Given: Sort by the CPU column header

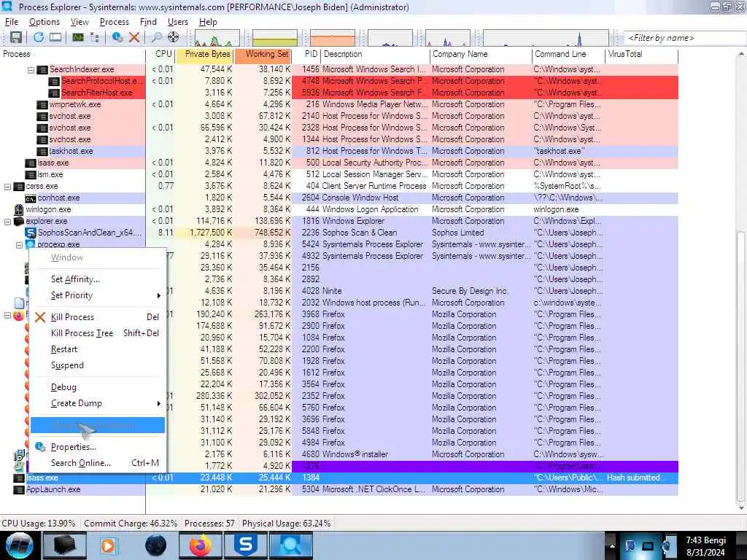Looking at the screenshot, I should pyautogui.click(x=160, y=54).
